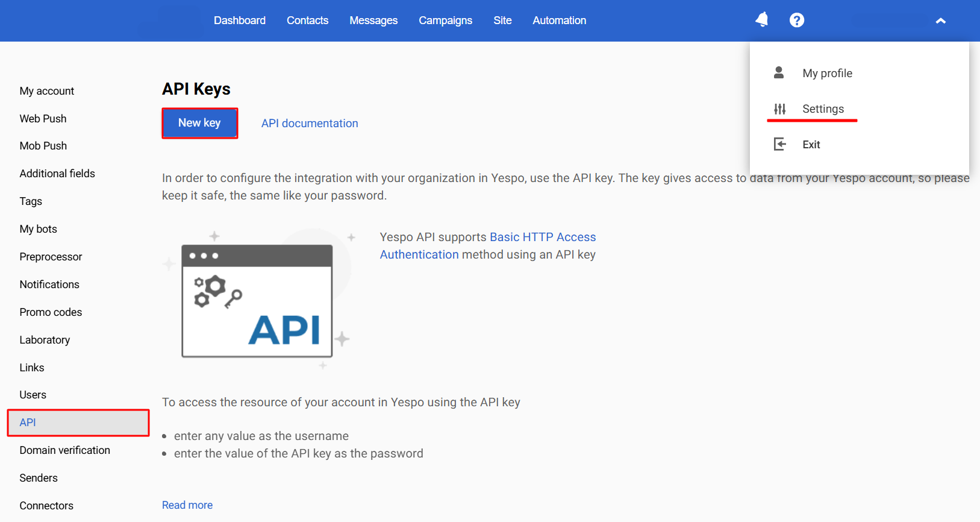Screen dimensions: 980x522
Task: Select the API sidebar item
Action: [x=78, y=423]
